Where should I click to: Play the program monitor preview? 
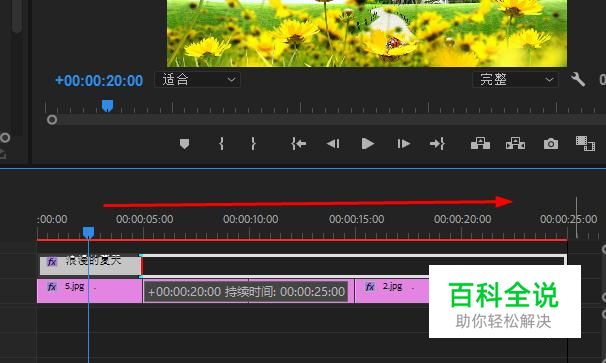coord(368,144)
